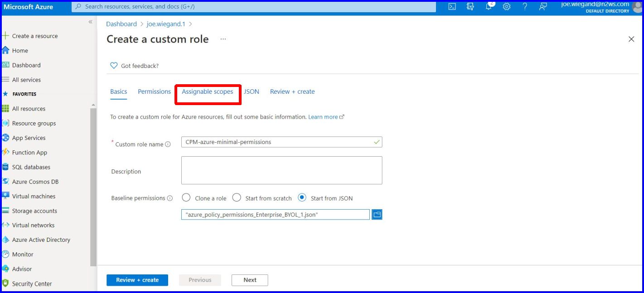
Task: Click the Azure Cosmos DB icon
Action: (5, 181)
